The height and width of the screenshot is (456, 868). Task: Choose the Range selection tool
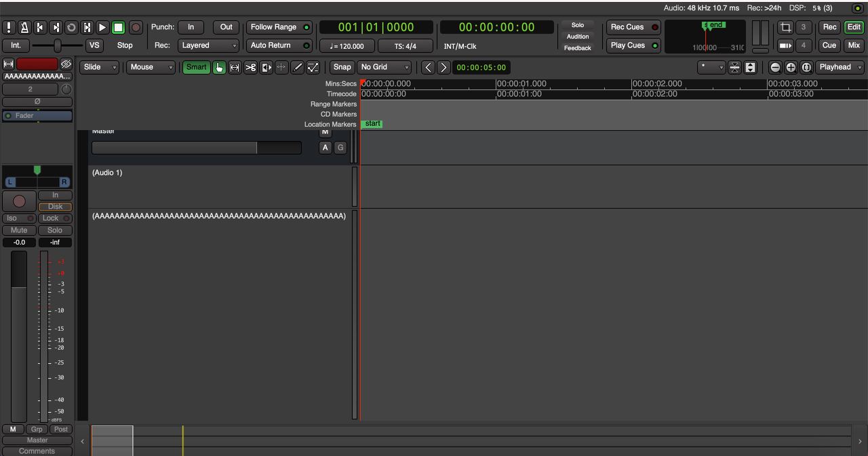point(235,68)
